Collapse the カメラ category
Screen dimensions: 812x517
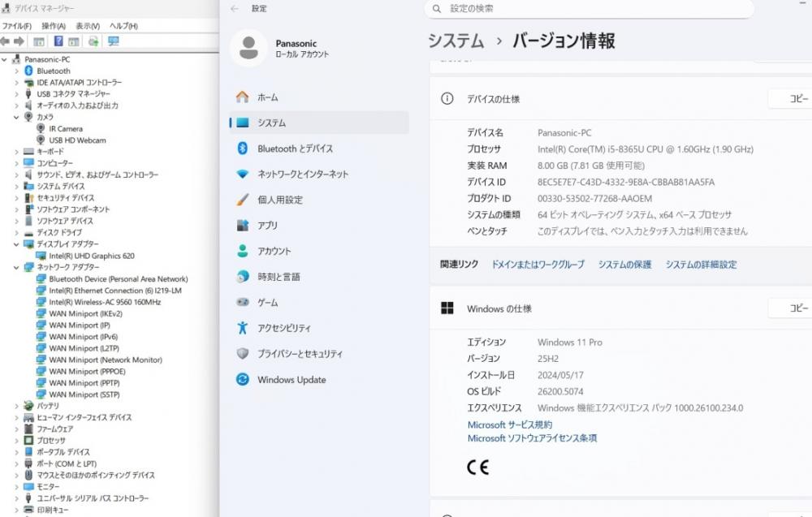pos(16,117)
